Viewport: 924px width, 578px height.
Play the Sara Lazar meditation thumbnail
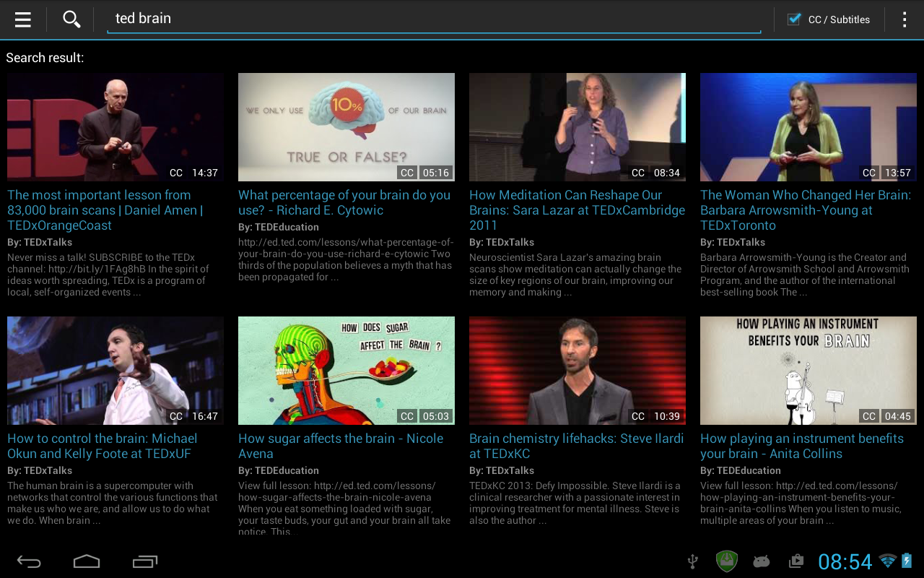(x=577, y=127)
